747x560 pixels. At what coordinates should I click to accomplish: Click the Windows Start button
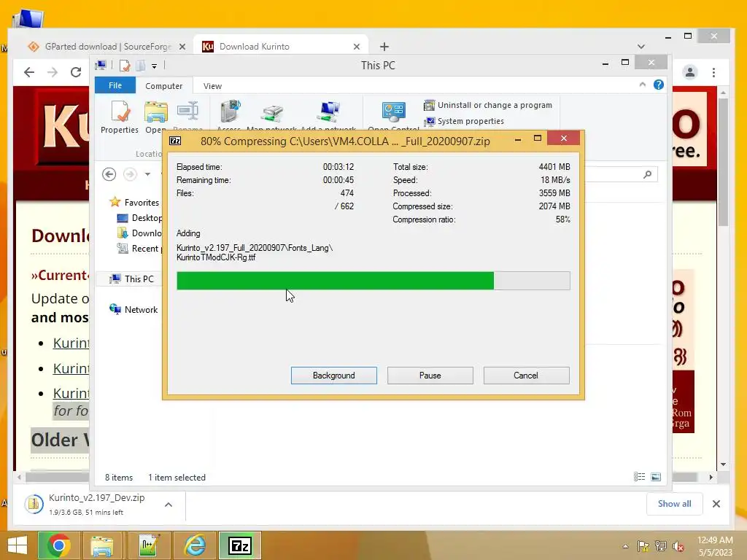pos(18,545)
